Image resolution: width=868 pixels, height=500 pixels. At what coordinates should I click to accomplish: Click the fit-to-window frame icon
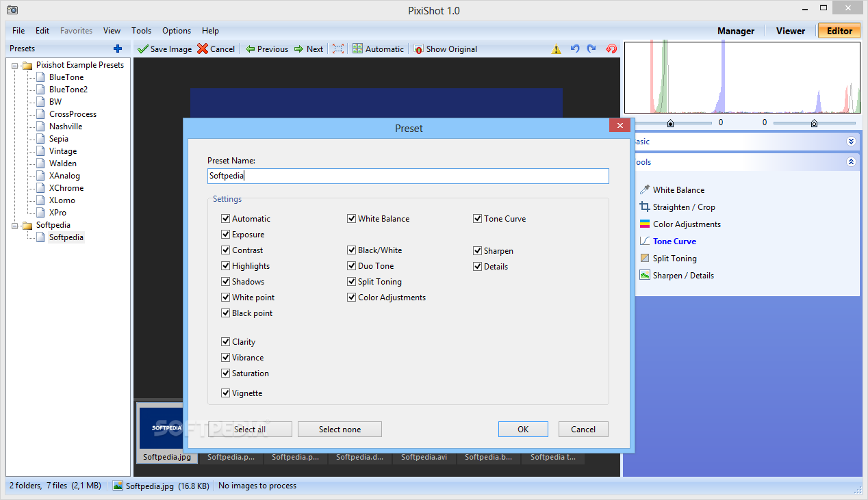338,49
